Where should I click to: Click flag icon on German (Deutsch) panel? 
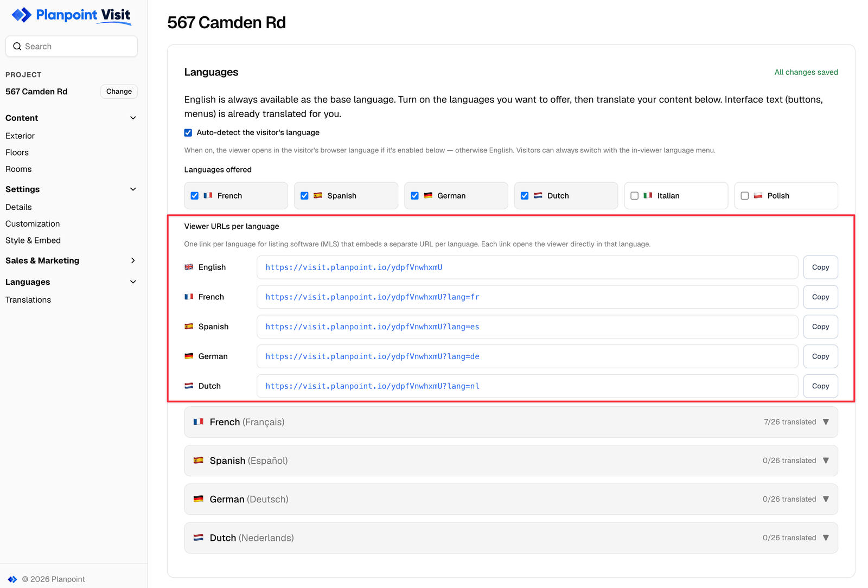(199, 499)
